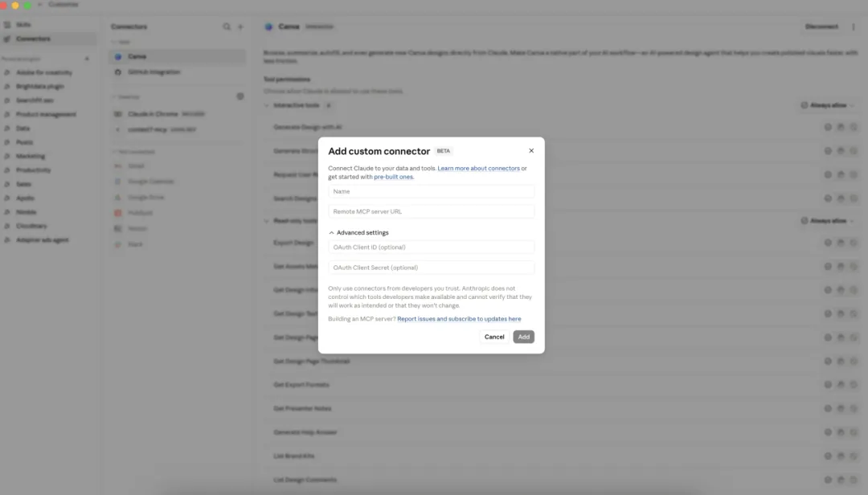Focus the Remote MCP server URL field
Image resolution: width=868 pixels, height=495 pixels.
431,211
